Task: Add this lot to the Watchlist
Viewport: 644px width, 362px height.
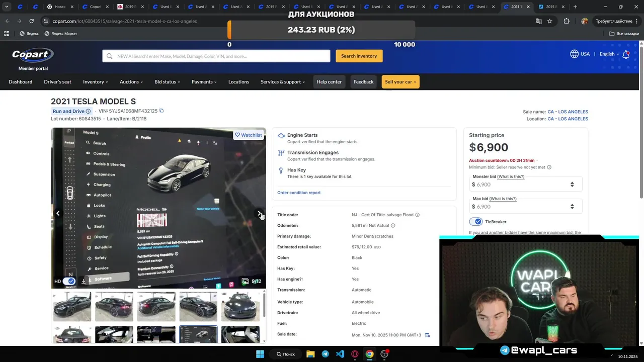Action: point(249,135)
